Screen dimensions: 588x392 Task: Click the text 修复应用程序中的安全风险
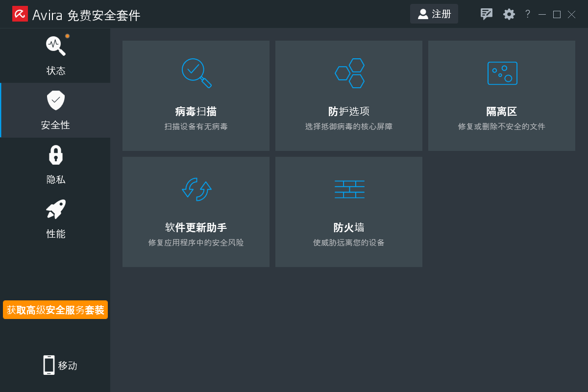pos(196,243)
